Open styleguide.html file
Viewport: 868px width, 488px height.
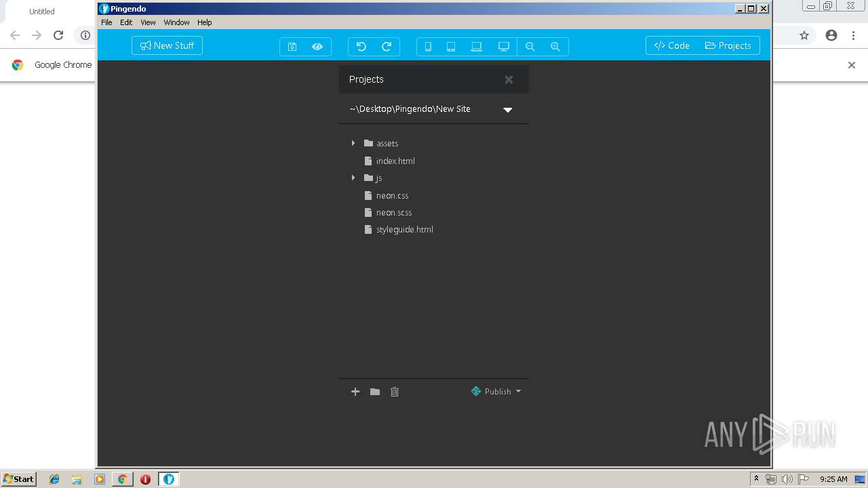(399, 229)
